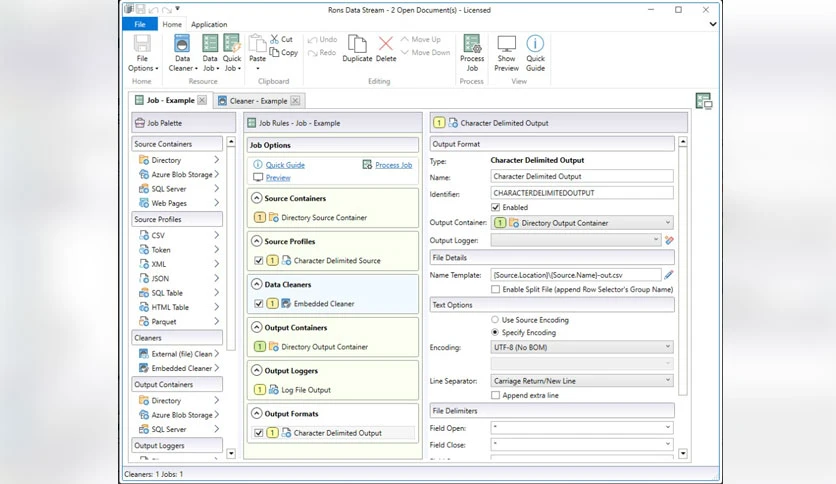836x484 pixels.
Task: Collapse the Output Formats section
Action: (256, 414)
